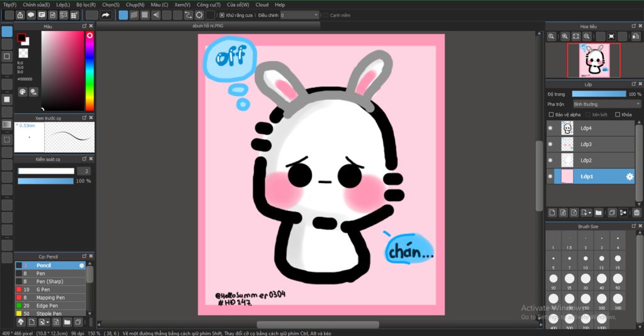Click the hue color strip
Screen dimensions: 644x336
89,70
